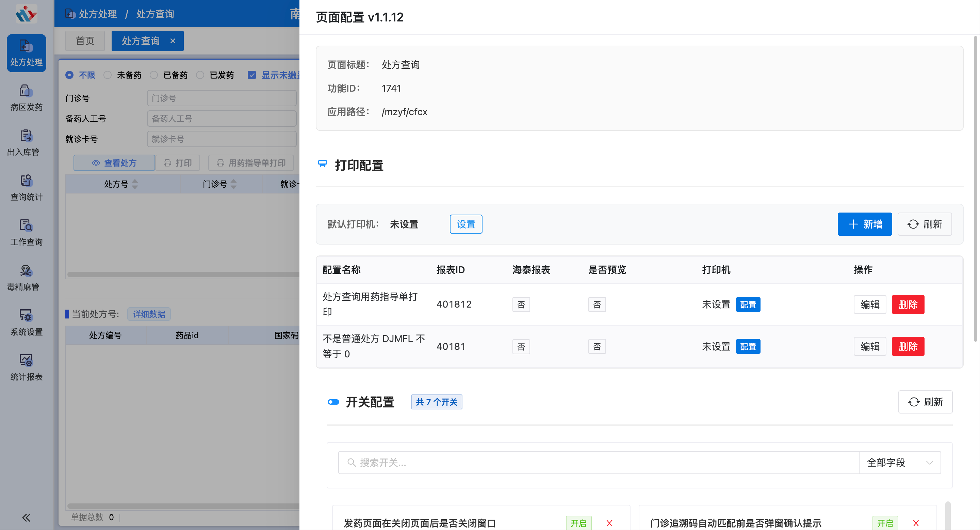Click the printer icon next to 打印配置
The image size is (980, 530).
coord(322,165)
